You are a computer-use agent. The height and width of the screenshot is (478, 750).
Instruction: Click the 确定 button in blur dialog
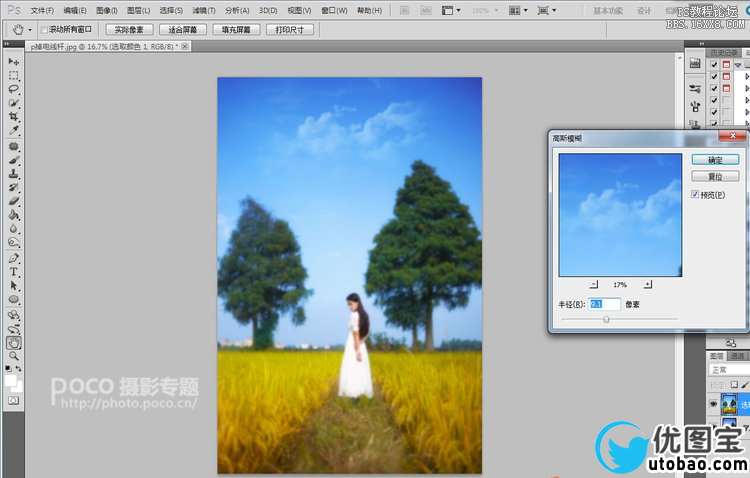tap(715, 159)
